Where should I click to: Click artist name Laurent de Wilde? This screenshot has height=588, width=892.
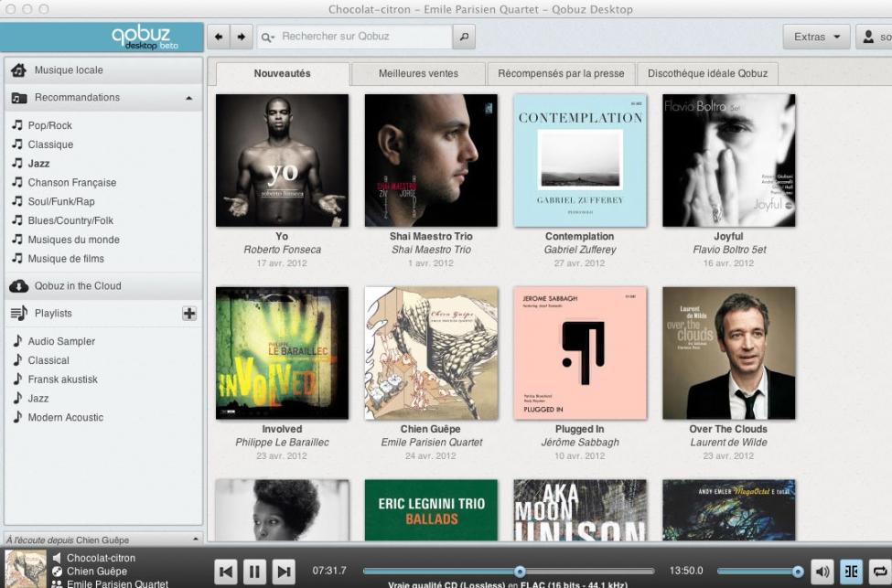729,443
